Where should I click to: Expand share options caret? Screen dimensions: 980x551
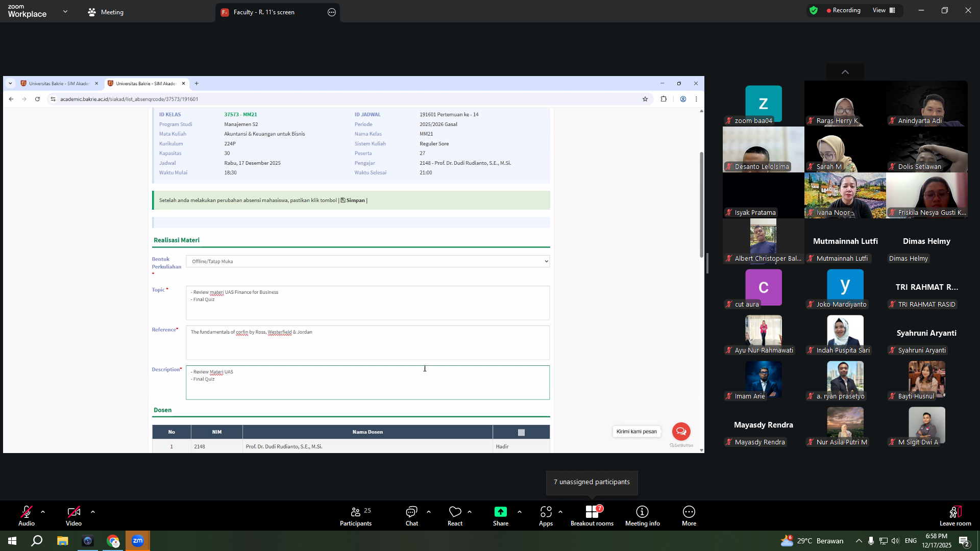(x=520, y=512)
